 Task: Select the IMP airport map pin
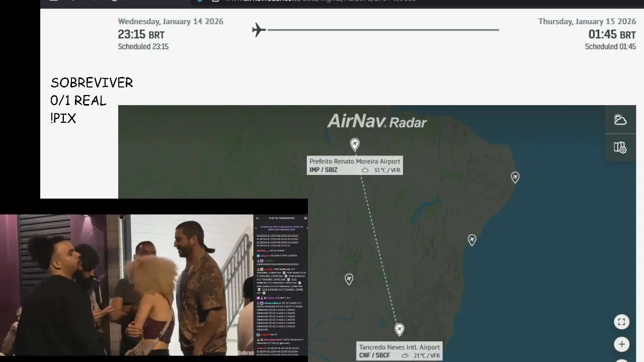click(x=355, y=145)
